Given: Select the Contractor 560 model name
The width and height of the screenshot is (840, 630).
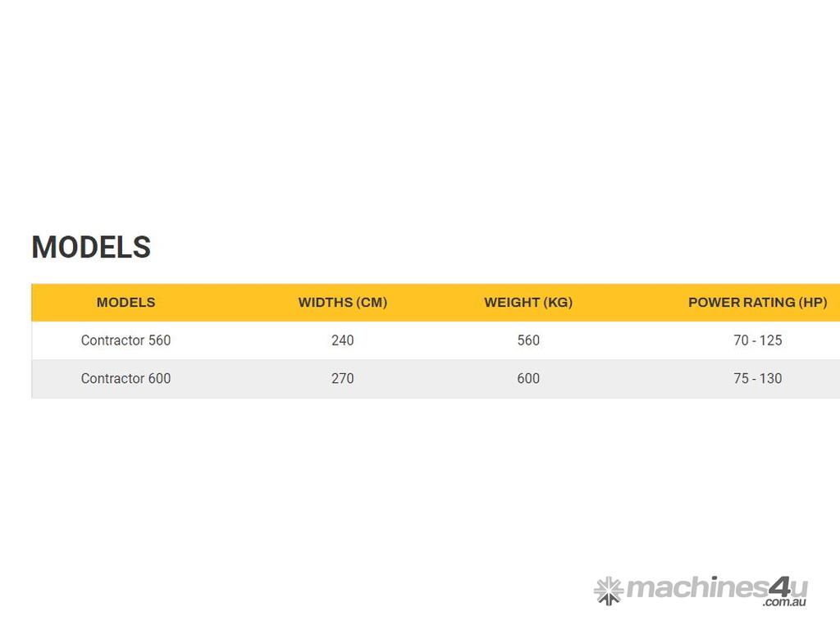Looking at the screenshot, I should click(x=126, y=340).
